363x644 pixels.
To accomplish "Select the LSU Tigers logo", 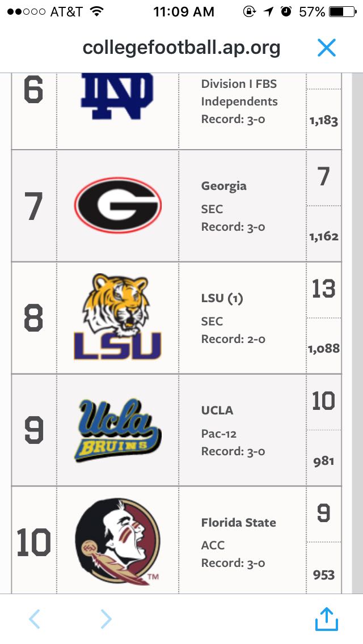I will 117,317.
